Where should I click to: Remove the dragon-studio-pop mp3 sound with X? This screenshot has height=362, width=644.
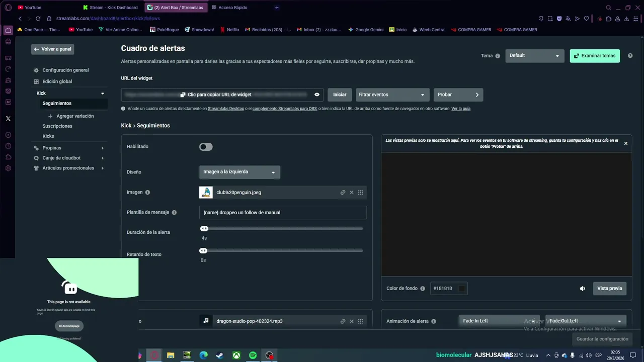352,321
